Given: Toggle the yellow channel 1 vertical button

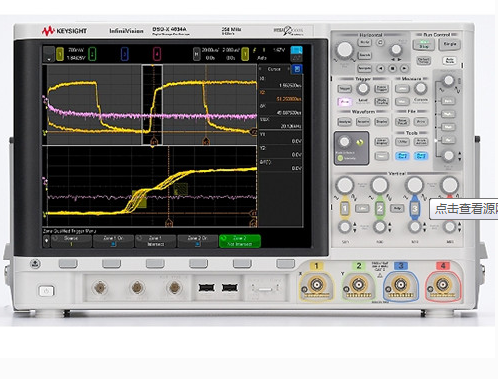Looking at the screenshot, I should tap(345, 208).
